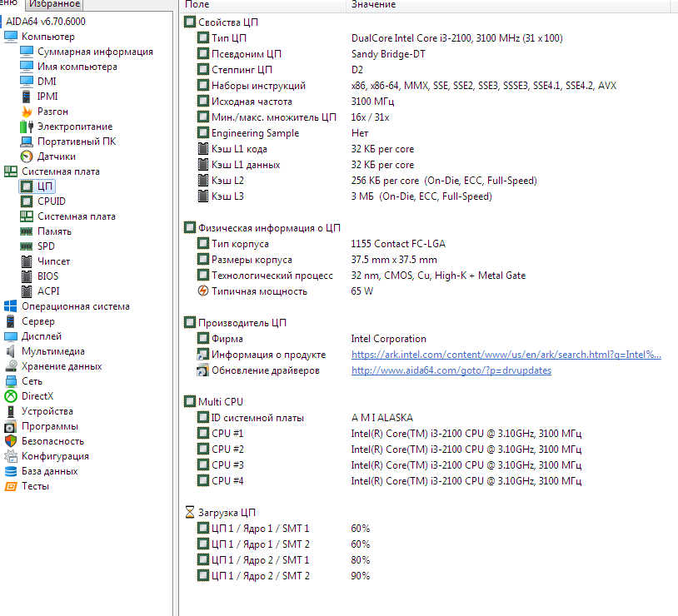Select the Исходная частота row
The image size is (678, 616).
pos(296,102)
